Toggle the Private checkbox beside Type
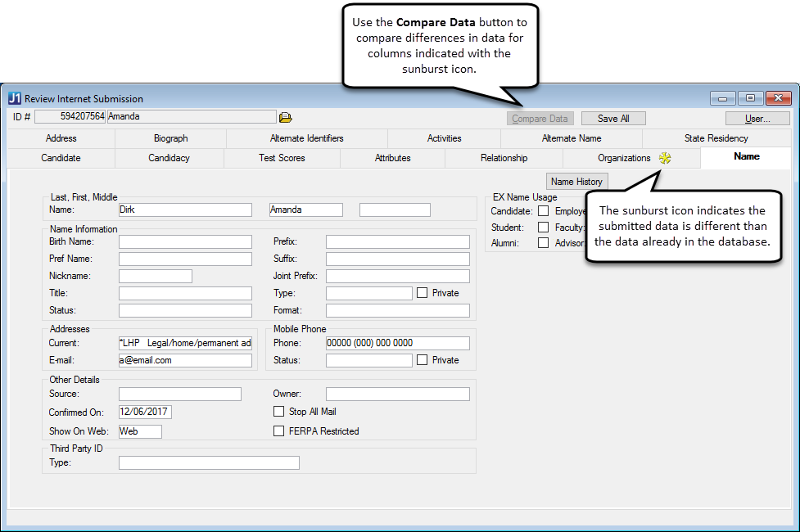 (423, 293)
